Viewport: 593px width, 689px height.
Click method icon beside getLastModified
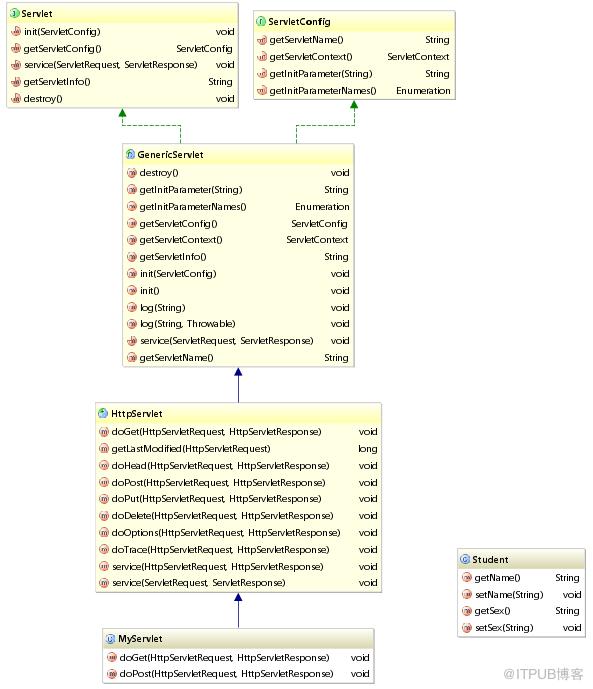tap(104, 449)
